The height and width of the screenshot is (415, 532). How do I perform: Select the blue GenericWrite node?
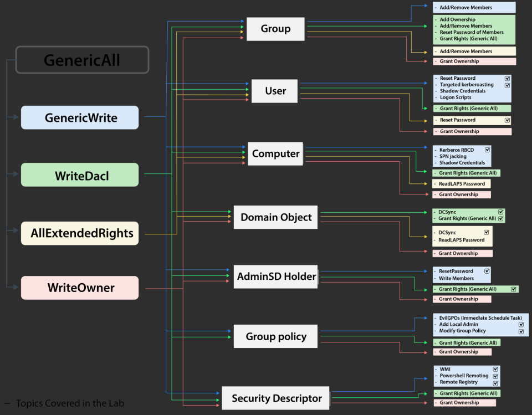(80, 117)
